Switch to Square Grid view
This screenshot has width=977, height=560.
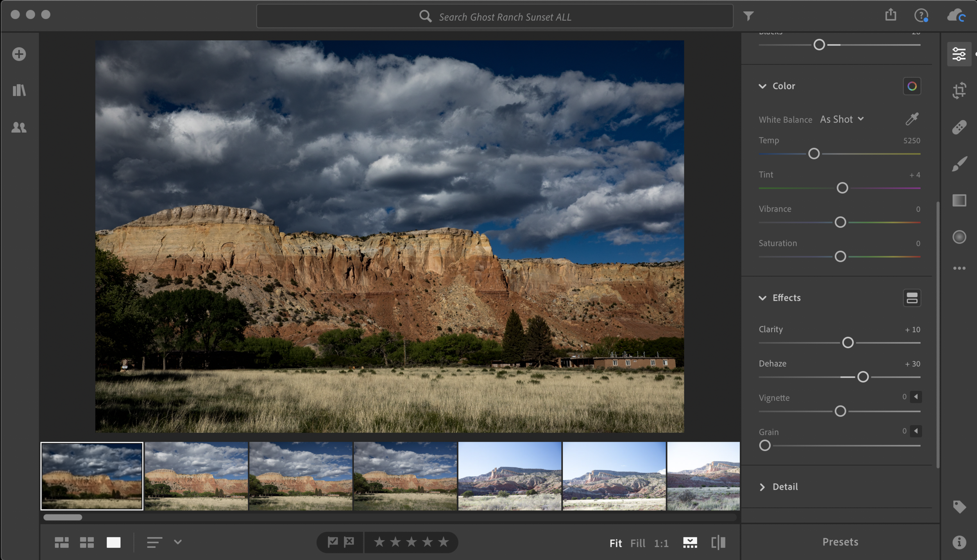(87, 542)
